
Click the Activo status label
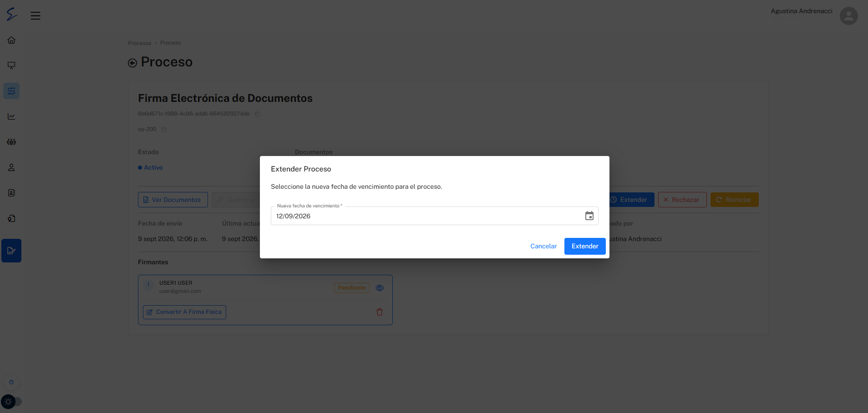pos(153,167)
